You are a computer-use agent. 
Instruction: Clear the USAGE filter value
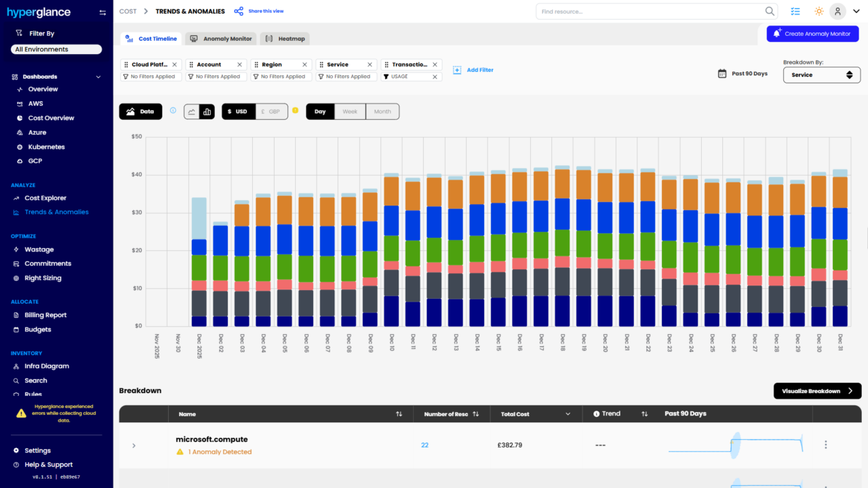click(435, 77)
